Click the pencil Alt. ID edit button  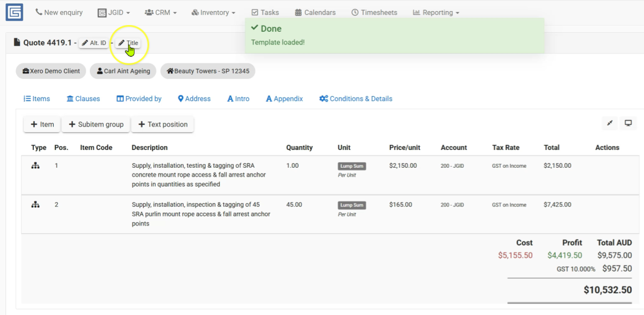coord(94,43)
